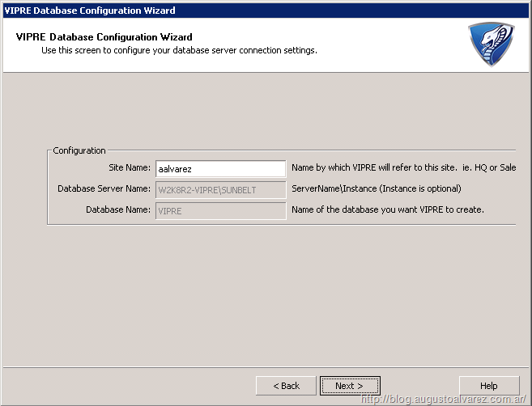532x406 pixels.
Task: Click the wizard window title bar
Action: pyautogui.click(x=243, y=11)
